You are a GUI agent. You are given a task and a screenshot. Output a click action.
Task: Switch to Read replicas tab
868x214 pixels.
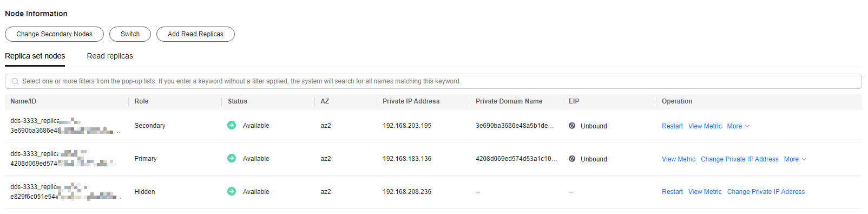coord(110,56)
